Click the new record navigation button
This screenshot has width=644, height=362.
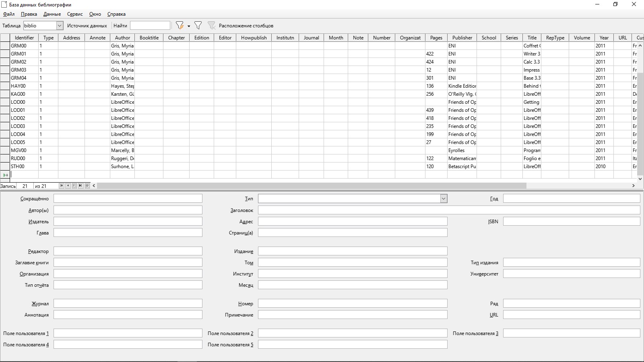pyautogui.click(x=87, y=186)
